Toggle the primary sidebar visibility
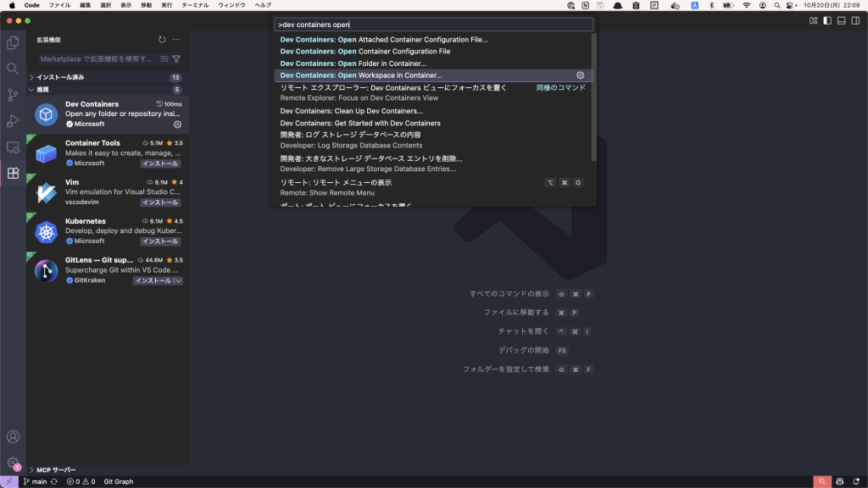The width and height of the screenshot is (868, 488). point(828,20)
